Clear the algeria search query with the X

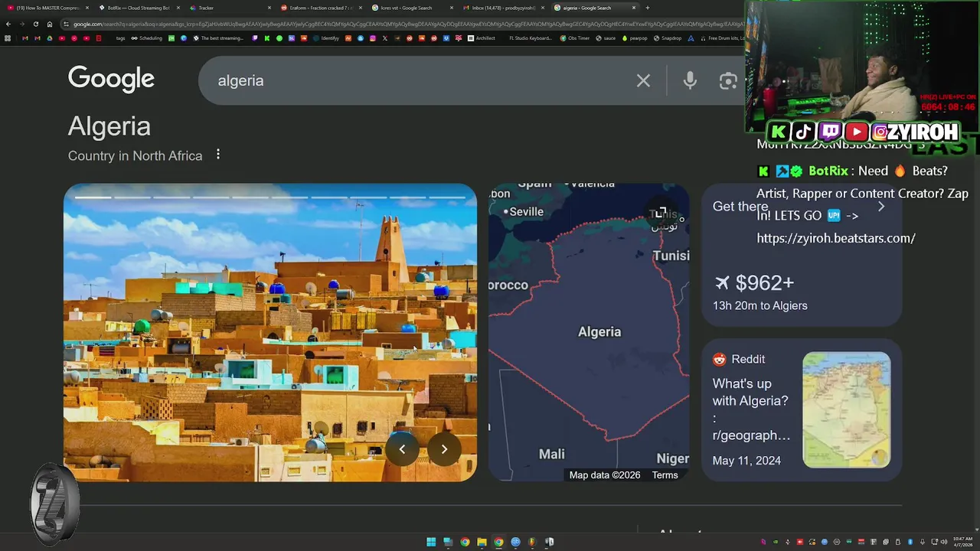[643, 80]
